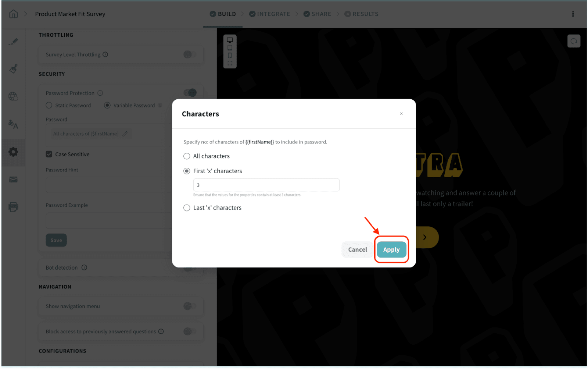This screenshot has width=588, height=369.
Task: Go to the Results tab
Action: coord(361,14)
